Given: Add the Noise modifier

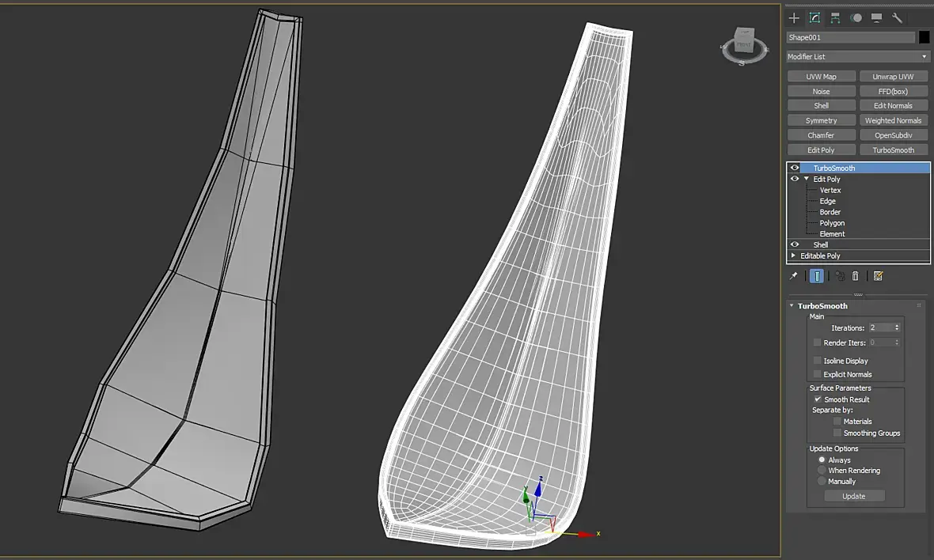Looking at the screenshot, I should pos(822,91).
